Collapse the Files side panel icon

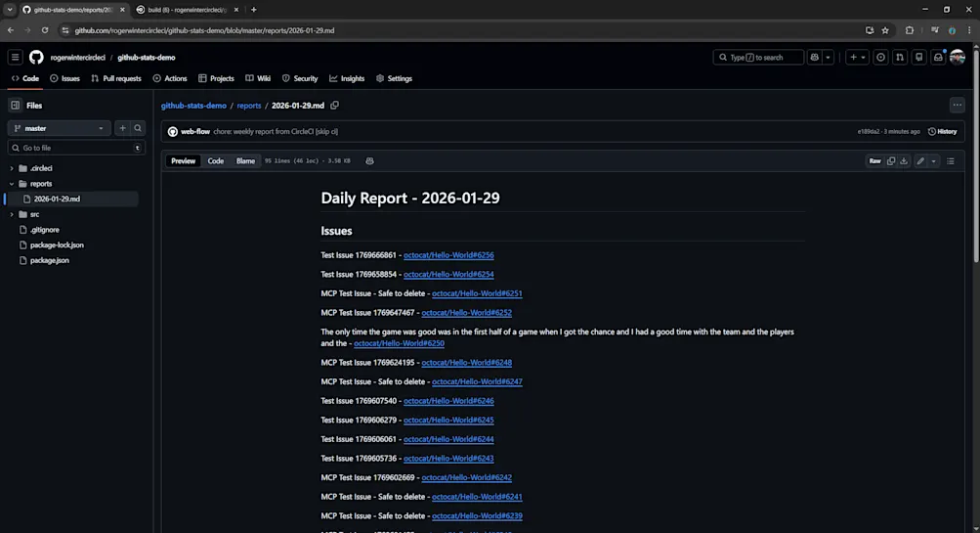pyautogui.click(x=15, y=105)
